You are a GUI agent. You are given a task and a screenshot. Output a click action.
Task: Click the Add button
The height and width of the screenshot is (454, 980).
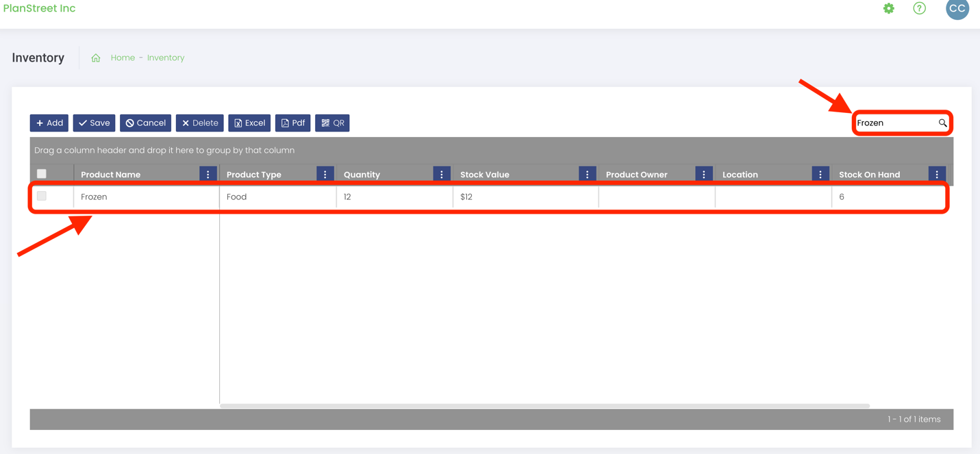point(49,123)
